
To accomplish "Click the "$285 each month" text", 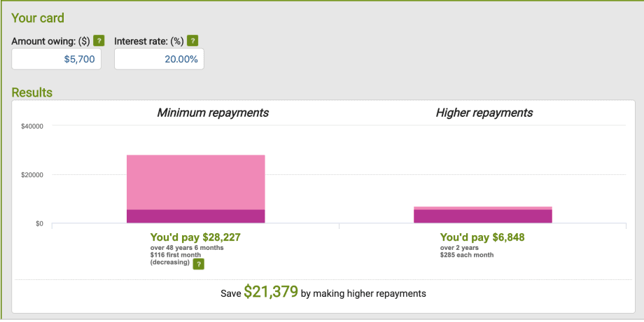I will tap(467, 255).
